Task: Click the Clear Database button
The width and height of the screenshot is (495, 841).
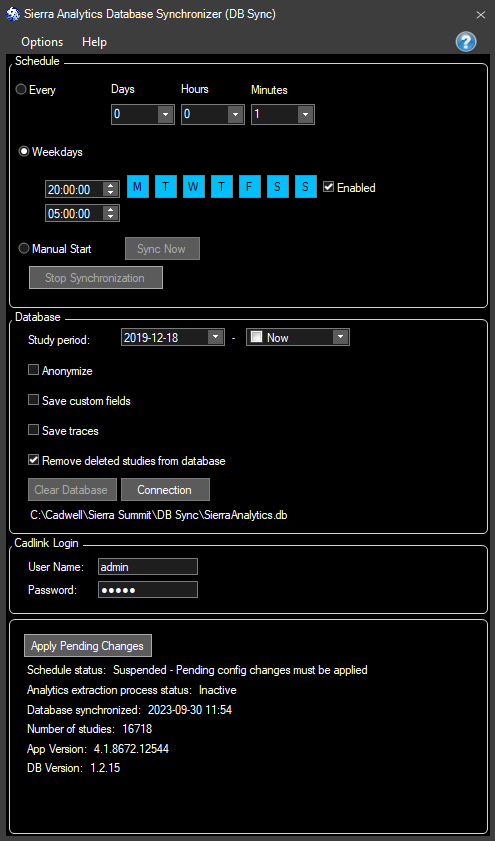Action: [x=72, y=490]
